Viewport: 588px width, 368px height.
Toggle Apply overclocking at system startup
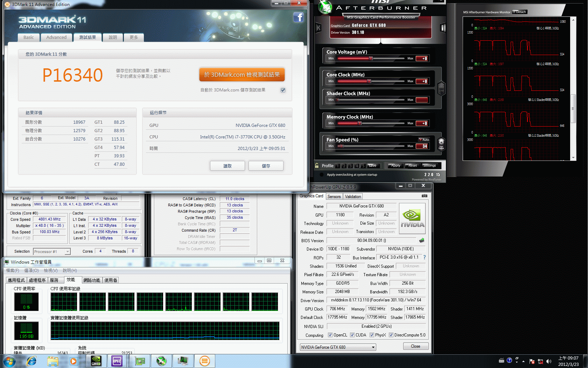click(322, 175)
